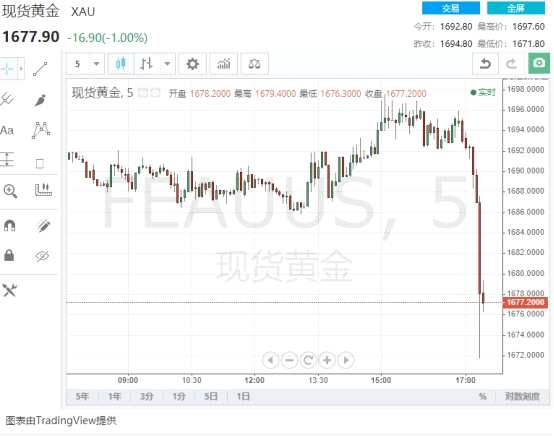The image size is (554, 436).
Task: Select the pitchfork drawing tool
Action: point(7,100)
